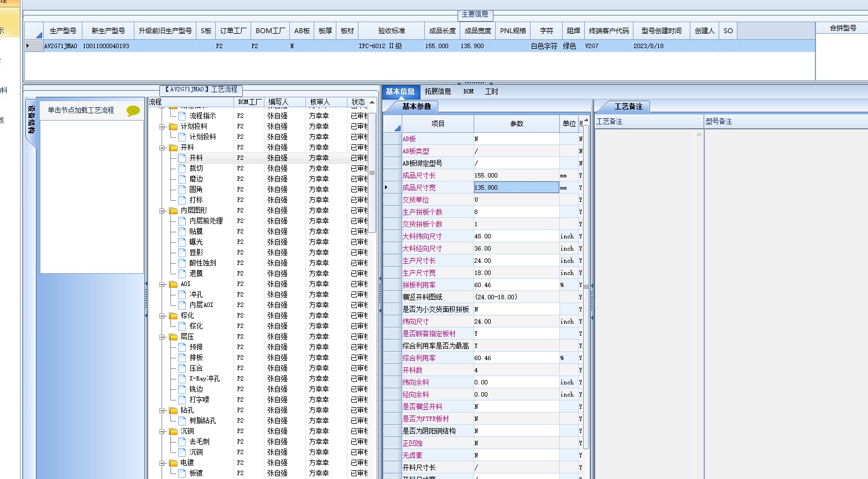868x479 pixels.
Task: Collapse the 计划投料 tree group
Action: pos(163,127)
